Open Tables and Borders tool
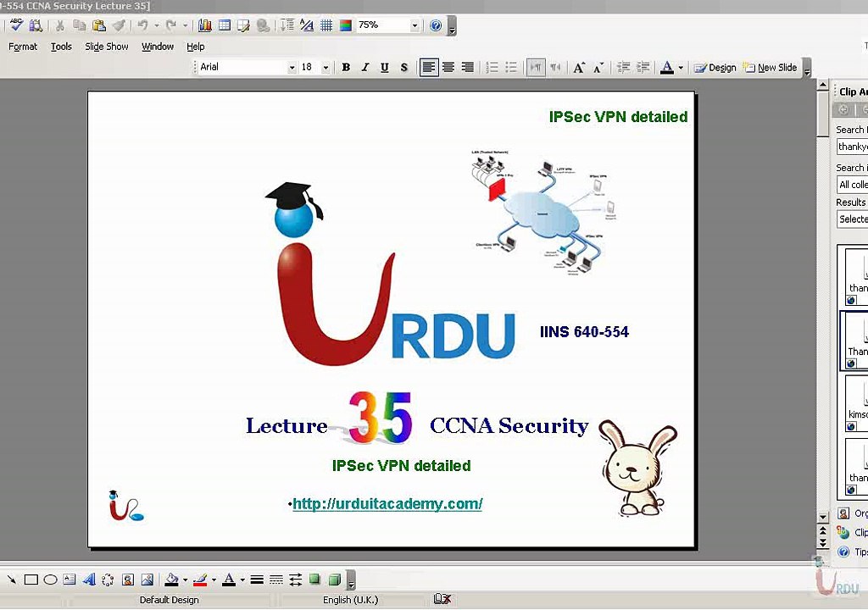Viewport: 868px width, 610px height. click(243, 25)
